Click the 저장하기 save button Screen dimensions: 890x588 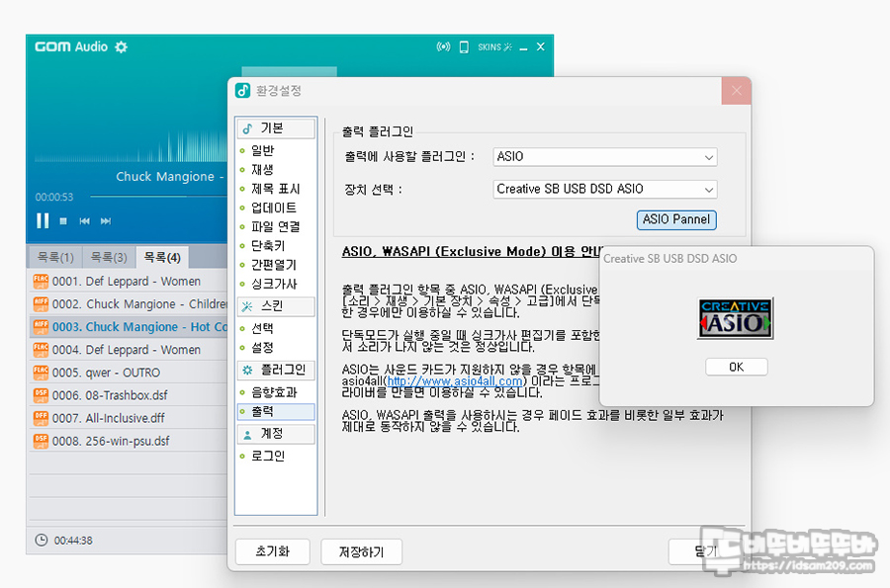(x=362, y=551)
